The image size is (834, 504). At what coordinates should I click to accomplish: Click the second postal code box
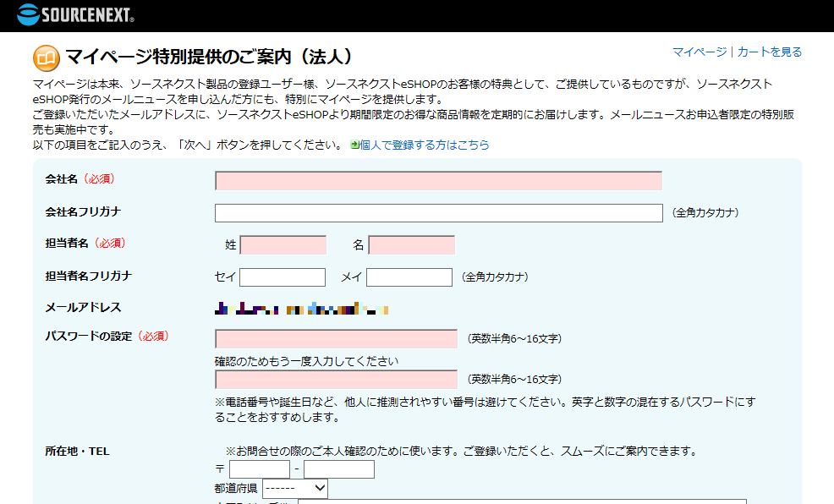pyautogui.click(x=338, y=469)
